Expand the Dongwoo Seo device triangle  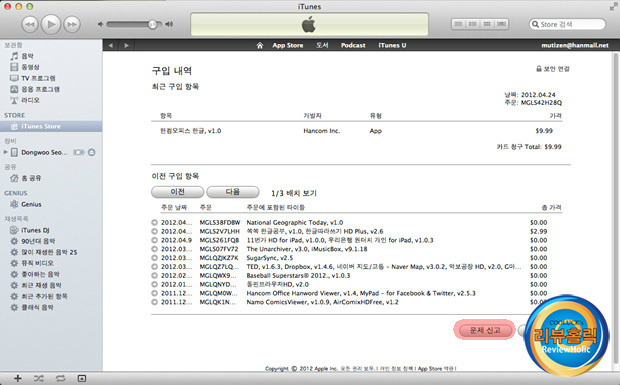[5, 152]
